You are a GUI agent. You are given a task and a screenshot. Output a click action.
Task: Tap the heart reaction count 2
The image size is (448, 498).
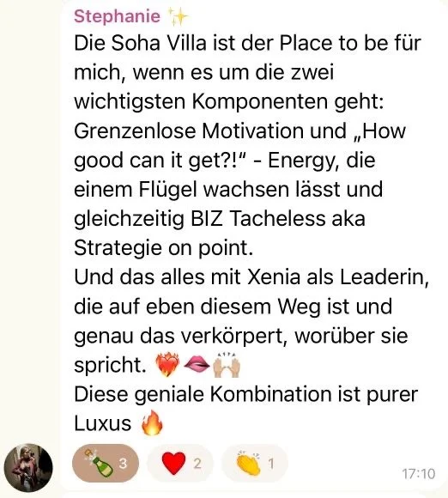[x=197, y=464]
